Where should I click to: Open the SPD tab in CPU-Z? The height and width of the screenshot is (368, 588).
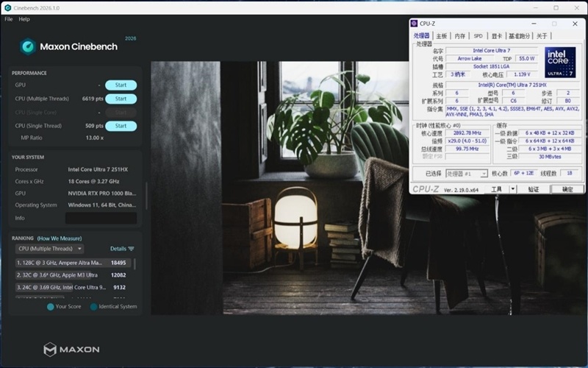point(478,36)
